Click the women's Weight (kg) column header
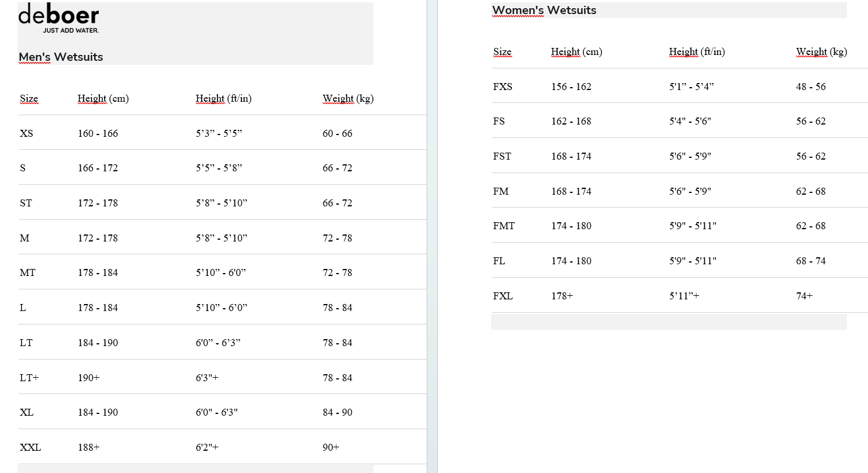 (x=821, y=51)
